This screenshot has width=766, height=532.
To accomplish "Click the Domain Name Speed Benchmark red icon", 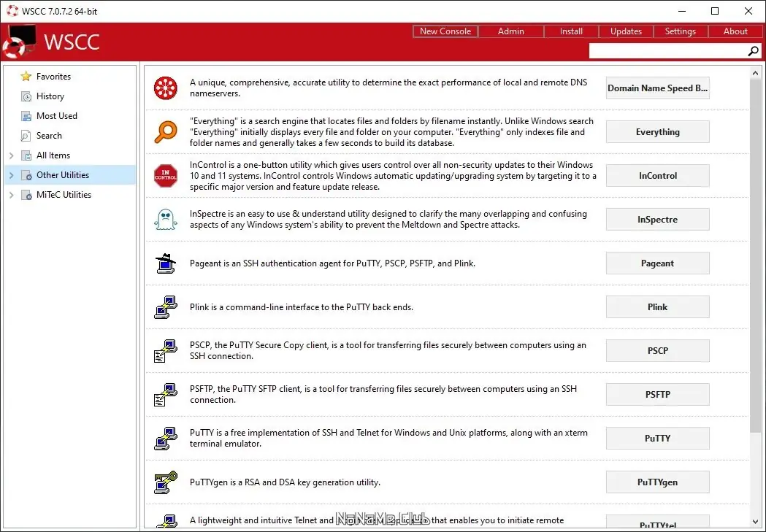I will click(x=166, y=88).
